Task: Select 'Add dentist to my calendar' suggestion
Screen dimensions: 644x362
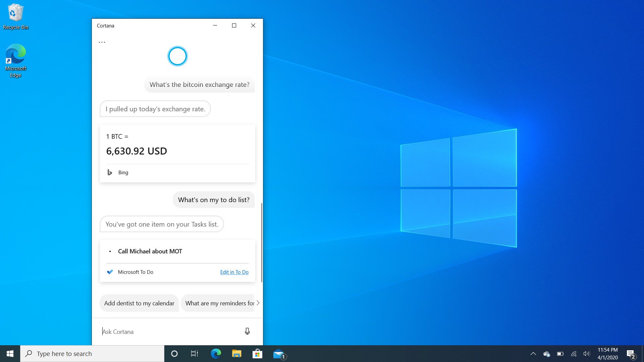Action: coord(139,303)
